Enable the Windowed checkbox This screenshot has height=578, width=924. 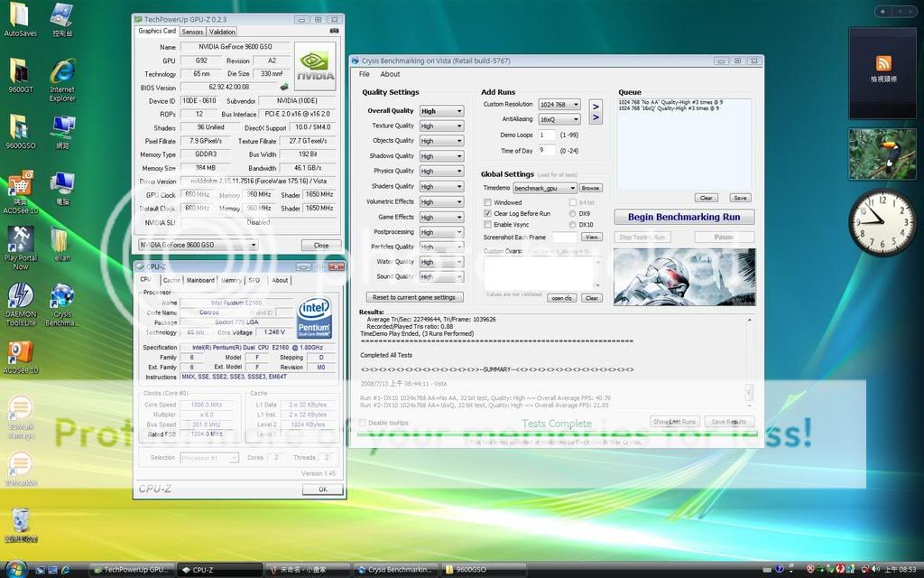pos(488,202)
